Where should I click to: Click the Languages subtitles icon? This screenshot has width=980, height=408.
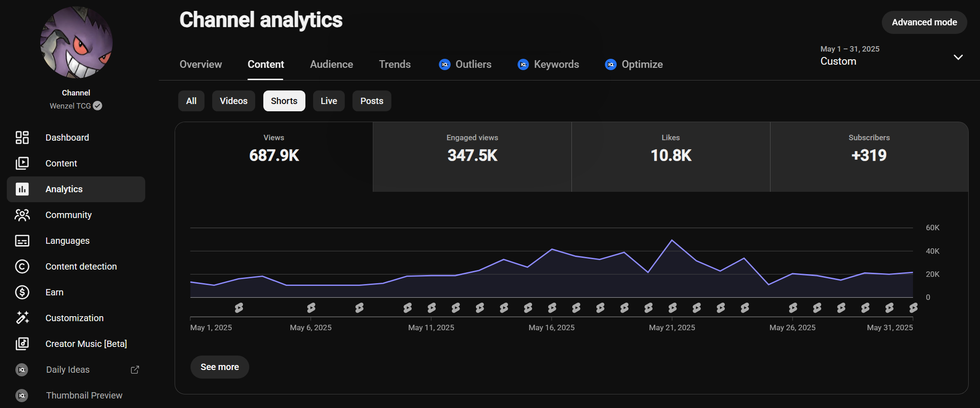pyautogui.click(x=22, y=241)
